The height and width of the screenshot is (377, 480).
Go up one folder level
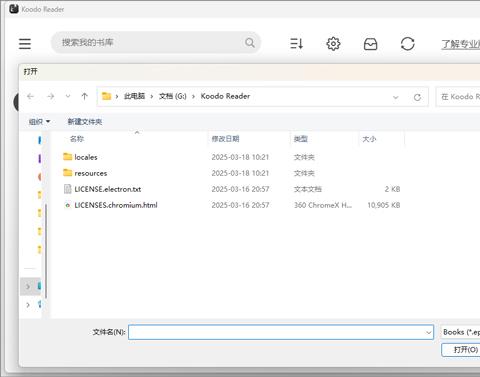pos(84,96)
